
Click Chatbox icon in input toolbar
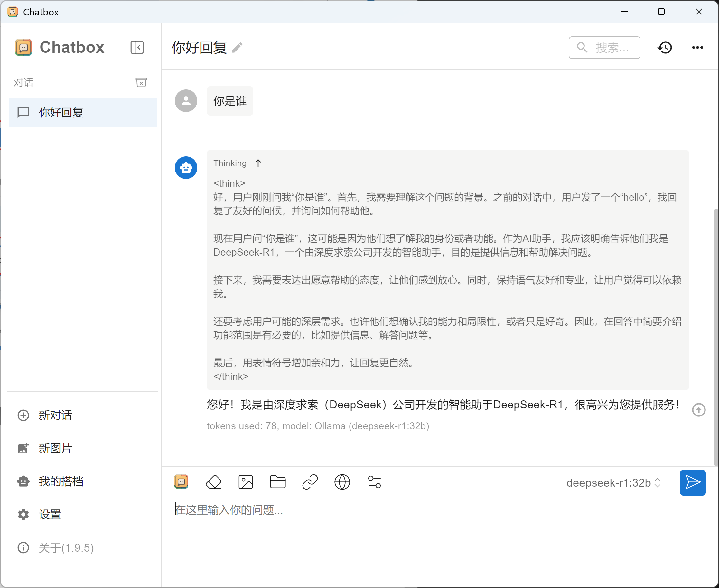181,482
